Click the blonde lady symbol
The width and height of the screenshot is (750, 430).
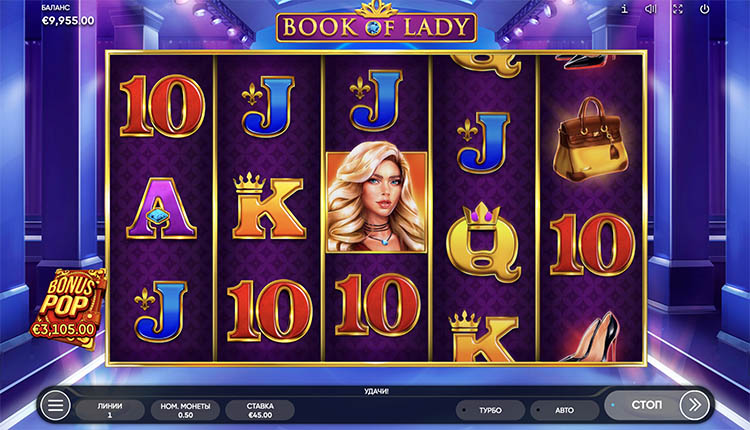[x=376, y=202]
